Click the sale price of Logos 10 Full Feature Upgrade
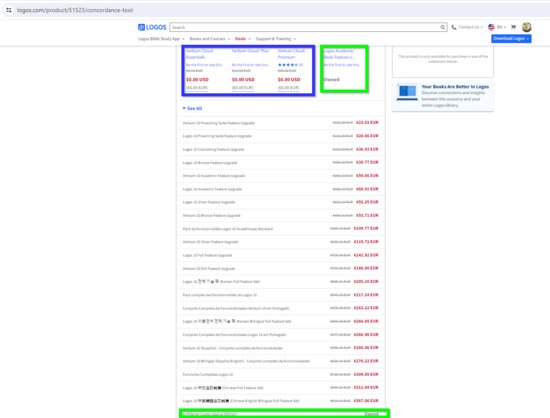 coord(366,255)
